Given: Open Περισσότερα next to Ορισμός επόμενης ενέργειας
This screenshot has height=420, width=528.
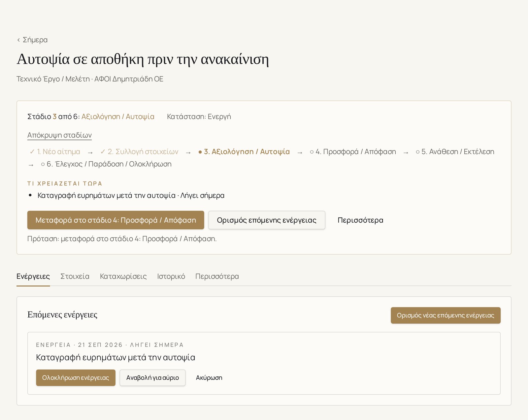Looking at the screenshot, I should click(360, 220).
